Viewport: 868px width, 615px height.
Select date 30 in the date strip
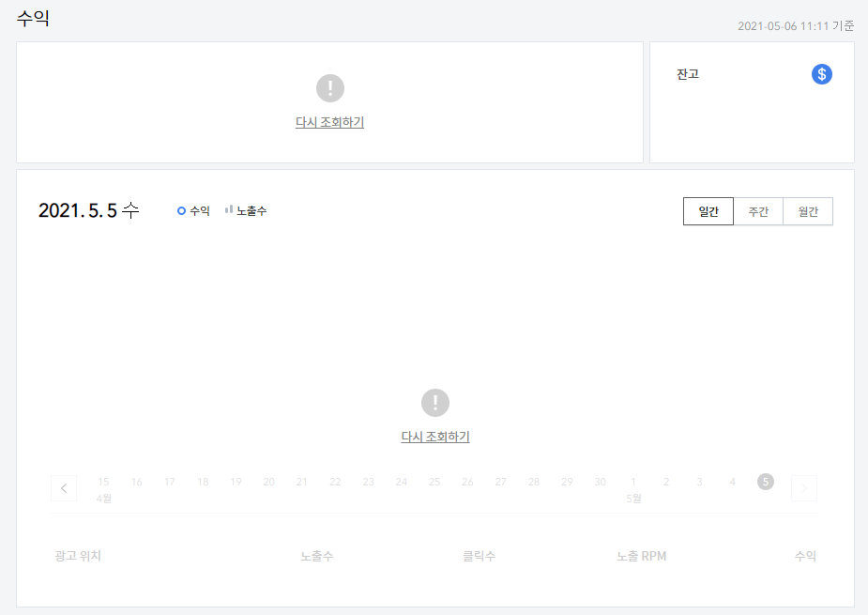pos(600,482)
